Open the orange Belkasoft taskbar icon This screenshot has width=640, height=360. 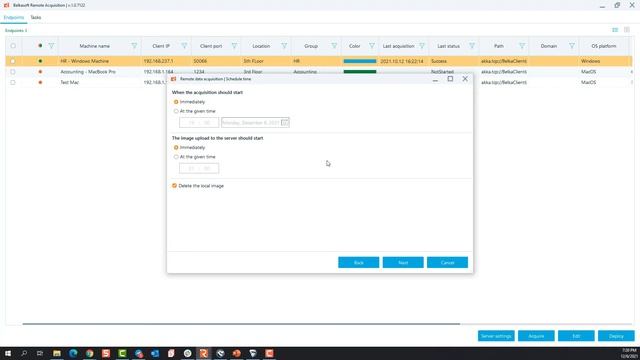coord(204,353)
